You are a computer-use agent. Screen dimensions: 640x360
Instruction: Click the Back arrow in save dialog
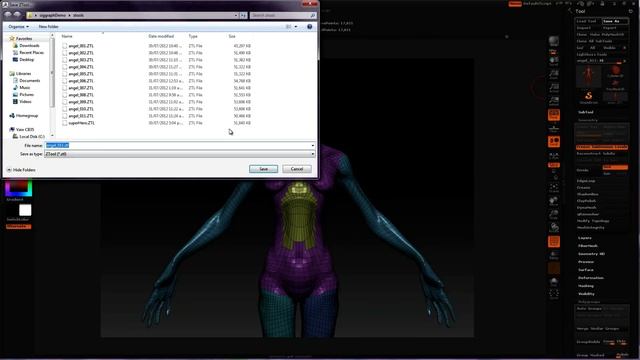[8, 15]
